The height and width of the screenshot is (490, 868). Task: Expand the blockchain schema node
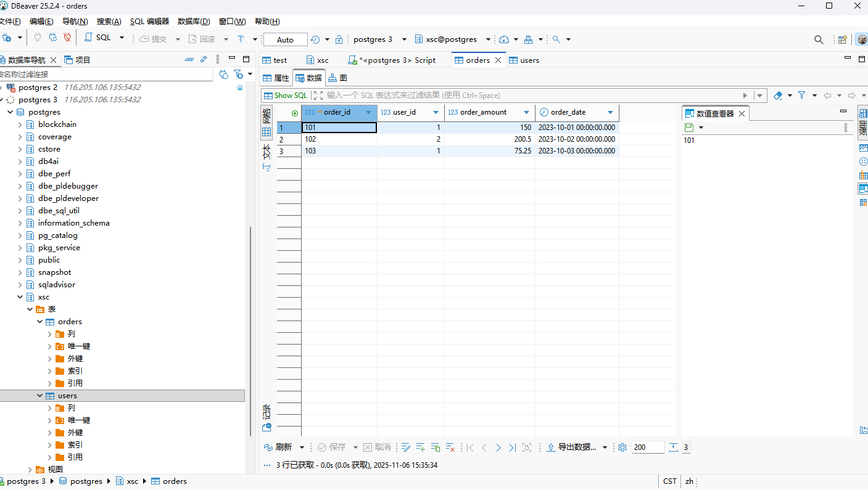(x=20, y=125)
